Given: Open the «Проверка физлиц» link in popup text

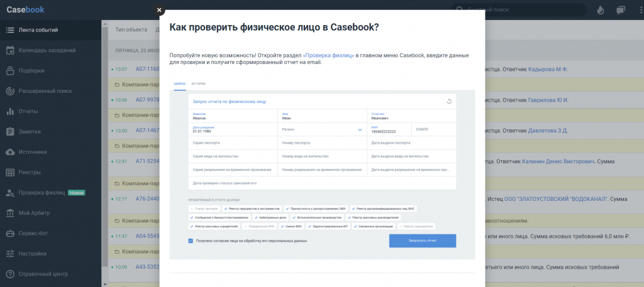Looking at the screenshot, I should (328, 55).
